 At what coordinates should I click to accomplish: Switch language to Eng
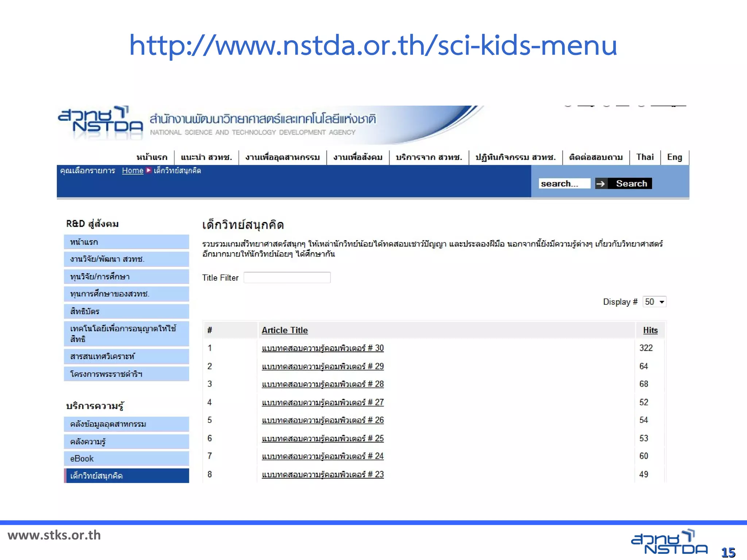(x=674, y=157)
